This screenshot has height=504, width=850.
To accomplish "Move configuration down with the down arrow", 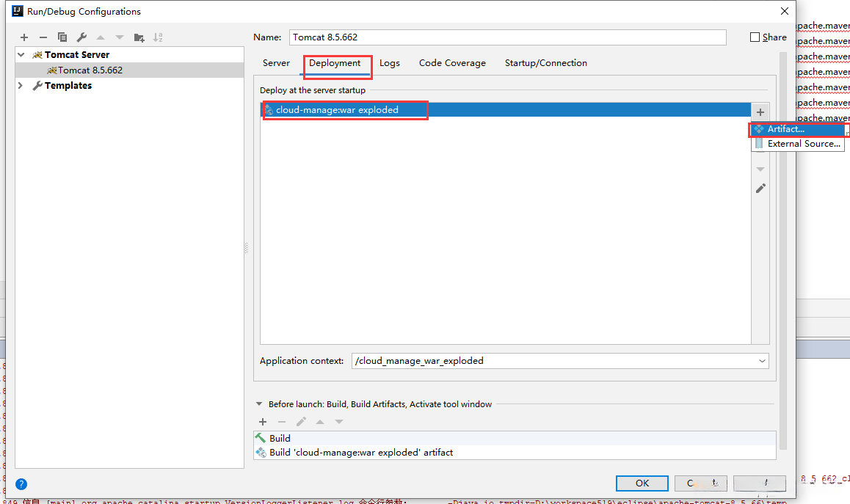I will pos(119,37).
